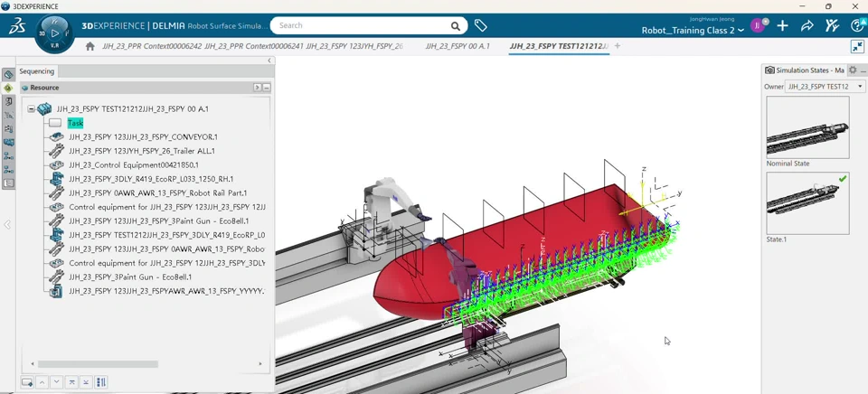Viewport: 868px width, 394px height.
Task: Click the move up chevron in the Sequencing toolbar
Action: (x=42, y=382)
